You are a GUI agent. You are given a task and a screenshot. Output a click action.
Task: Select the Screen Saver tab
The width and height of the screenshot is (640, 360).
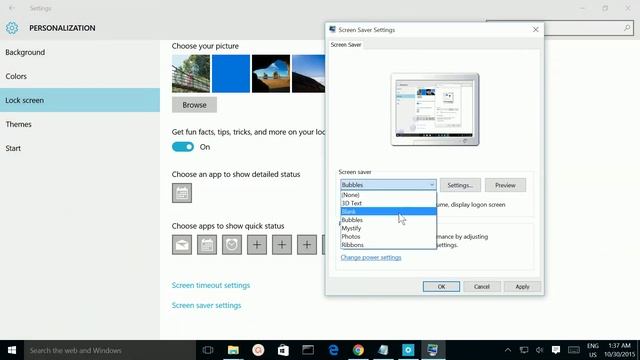tap(346, 44)
